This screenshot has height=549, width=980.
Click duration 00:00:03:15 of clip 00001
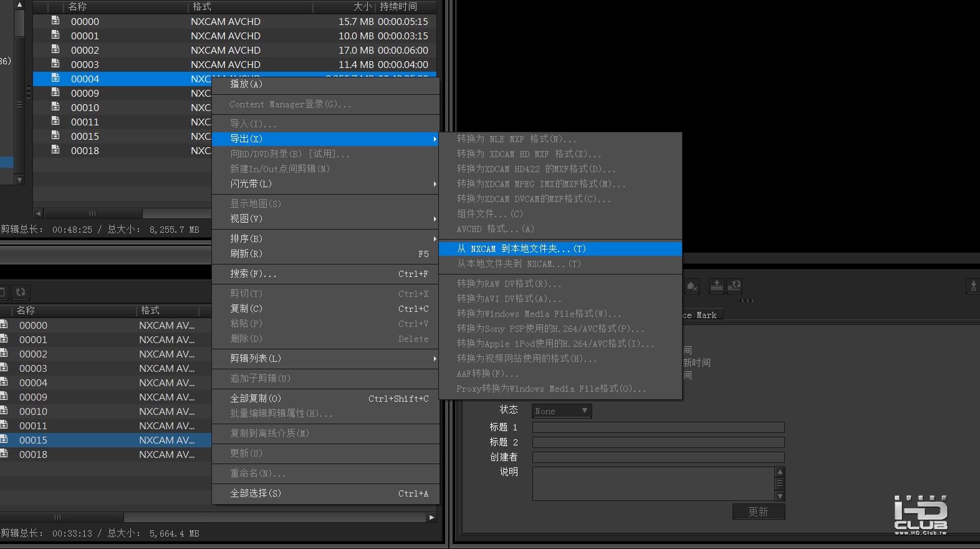pyautogui.click(x=403, y=36)
